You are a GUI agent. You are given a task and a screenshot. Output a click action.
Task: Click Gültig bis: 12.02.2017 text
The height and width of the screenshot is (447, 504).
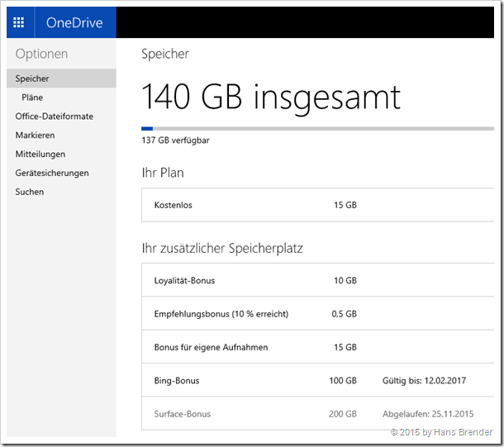(425, 381)
